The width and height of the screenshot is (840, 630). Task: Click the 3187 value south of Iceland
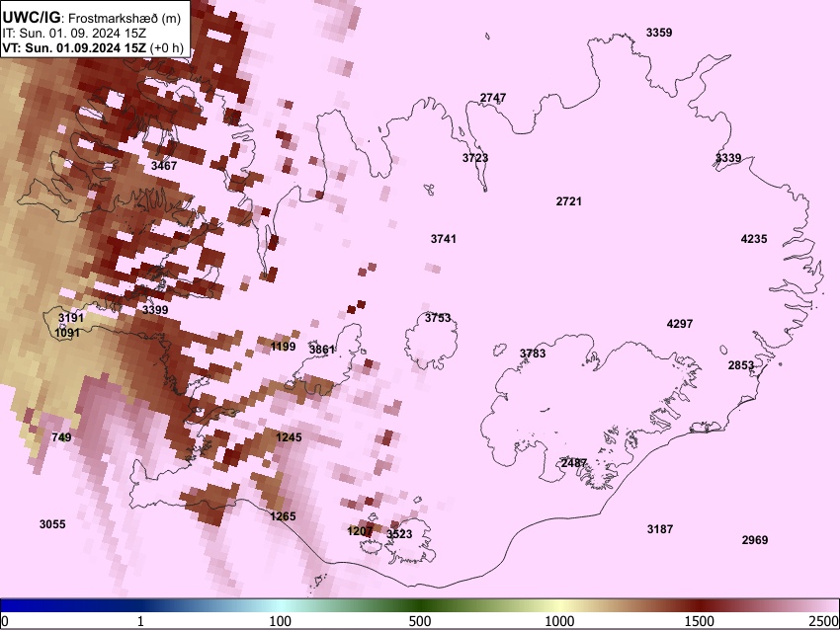(660, 529)
